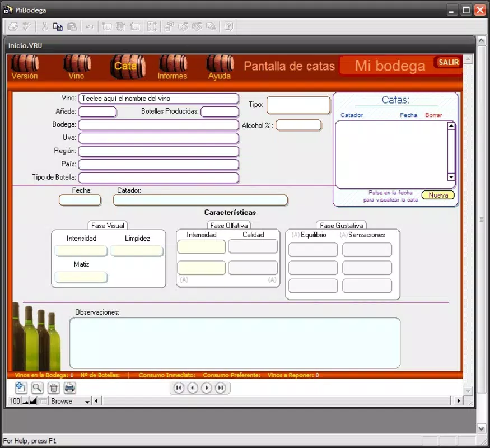Run the spell check toolbar icon
Image resolution: width=490 pixels, height=448 pixels.
(x=27, y=27)
